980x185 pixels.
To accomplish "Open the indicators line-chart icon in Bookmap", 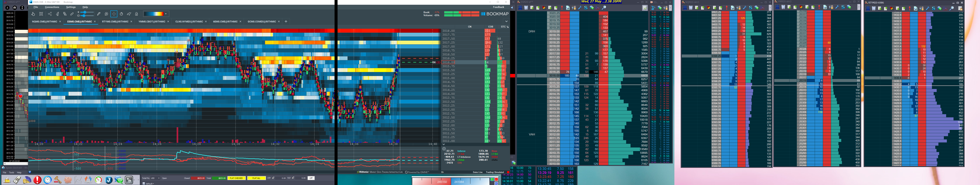I will point(129,14).
